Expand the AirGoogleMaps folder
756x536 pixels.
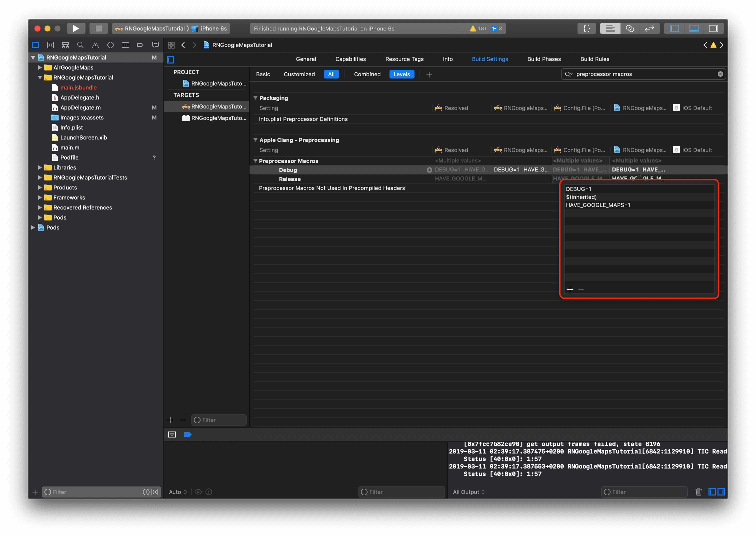pyautogui.click(x=40, y=67)
